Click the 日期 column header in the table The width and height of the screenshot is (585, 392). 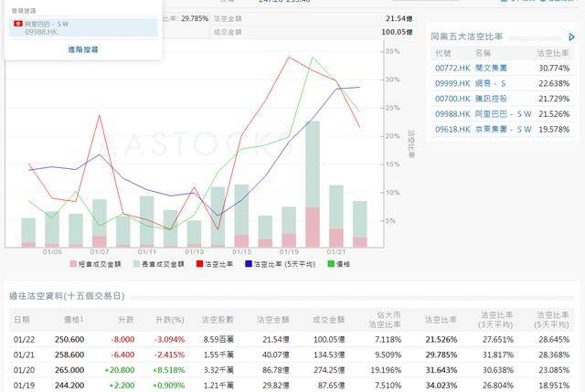(x=22, y=320)
